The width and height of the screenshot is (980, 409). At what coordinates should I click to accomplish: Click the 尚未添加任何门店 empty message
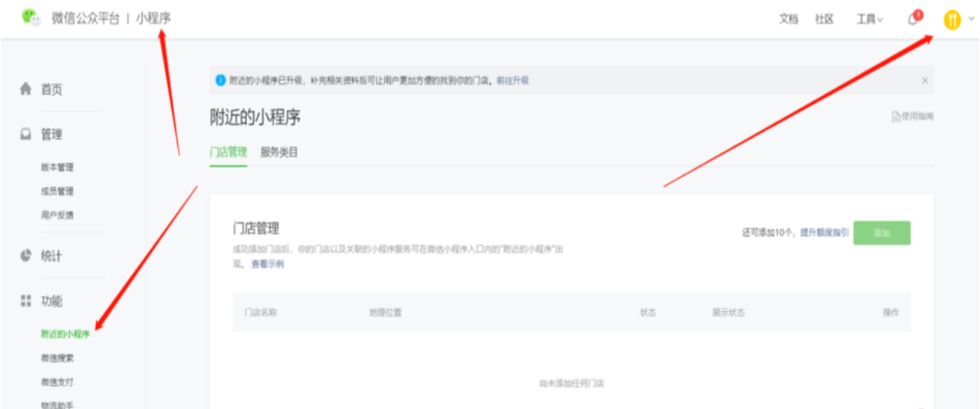coord(572,383)
